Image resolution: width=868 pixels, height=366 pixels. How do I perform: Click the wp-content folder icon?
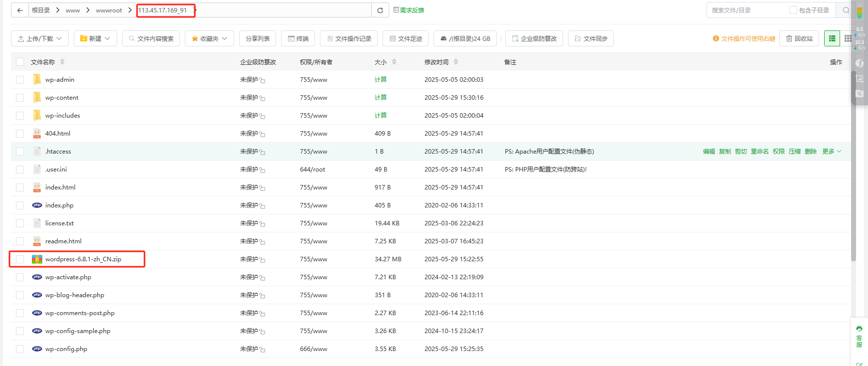[37, 97]
